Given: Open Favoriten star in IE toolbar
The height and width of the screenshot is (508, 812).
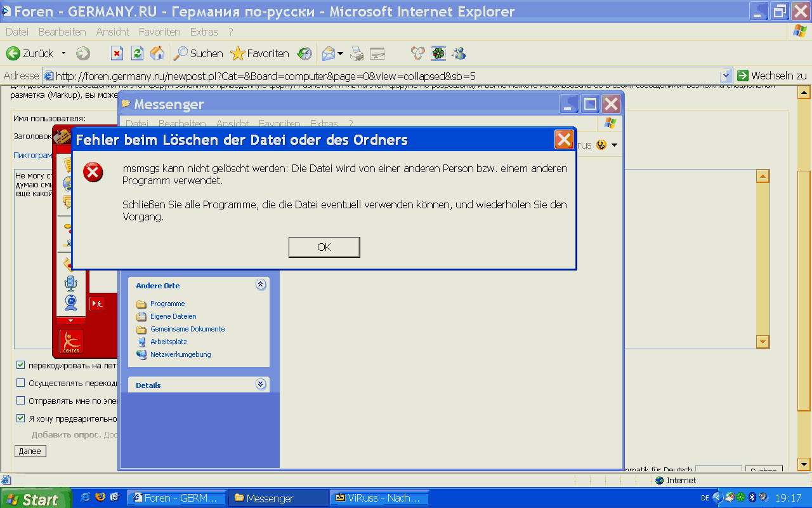Looking at the screenshot, I should click(259, 53).
